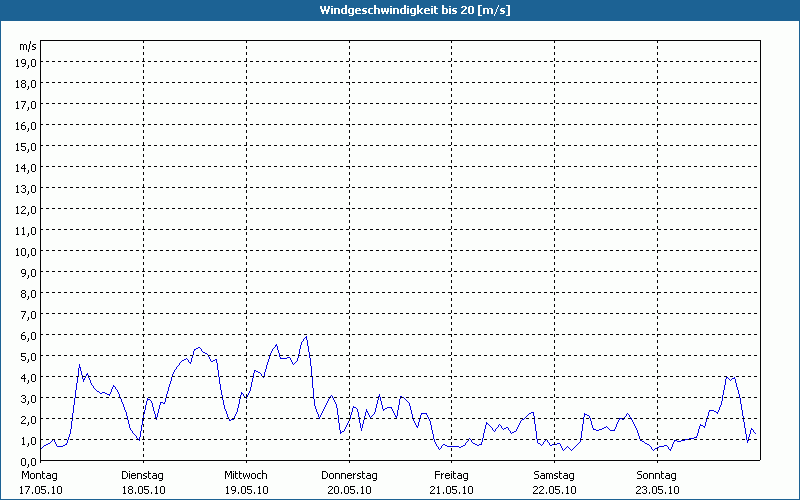Click the 'Mittwoch' day label
The width and height of the screenshot is (800, 500).
click(246, 476)
